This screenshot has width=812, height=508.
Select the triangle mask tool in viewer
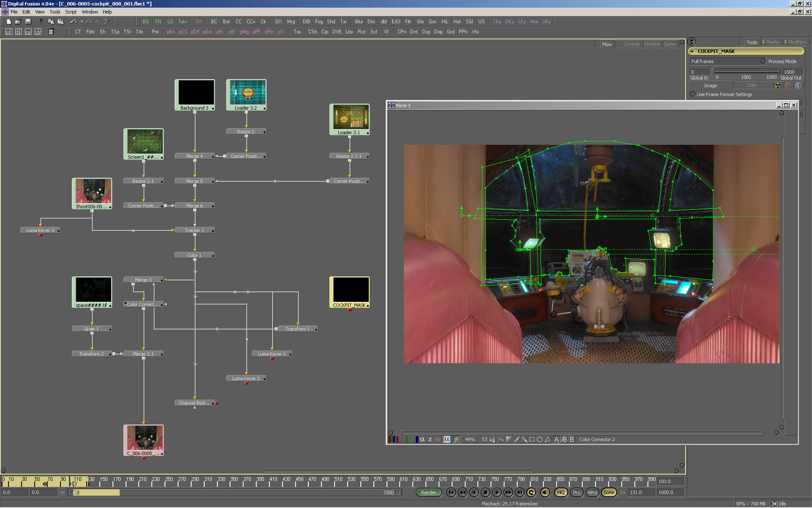click(x=547, y=439)
